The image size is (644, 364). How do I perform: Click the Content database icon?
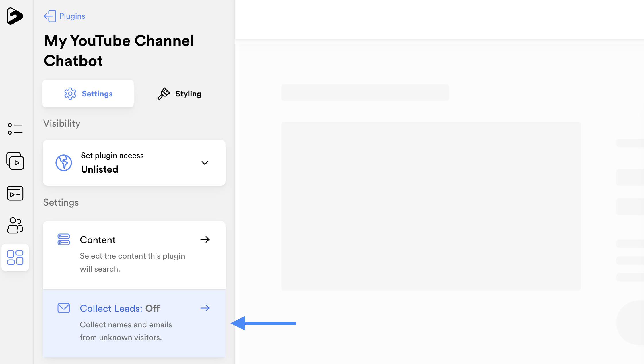(x=64, y=239)
